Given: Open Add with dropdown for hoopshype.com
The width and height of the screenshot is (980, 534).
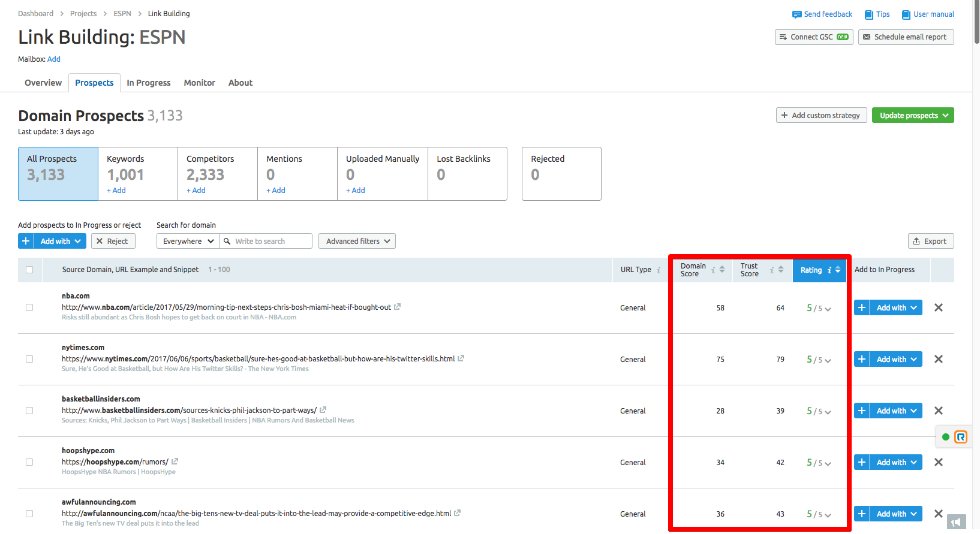Looking at the screenshot, I should (x=896, y=462).
